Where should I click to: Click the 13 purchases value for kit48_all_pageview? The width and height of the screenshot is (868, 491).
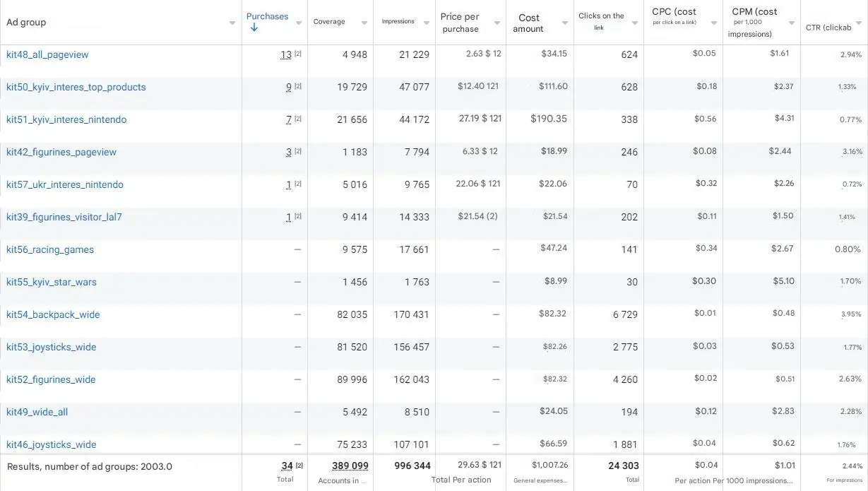285,55
